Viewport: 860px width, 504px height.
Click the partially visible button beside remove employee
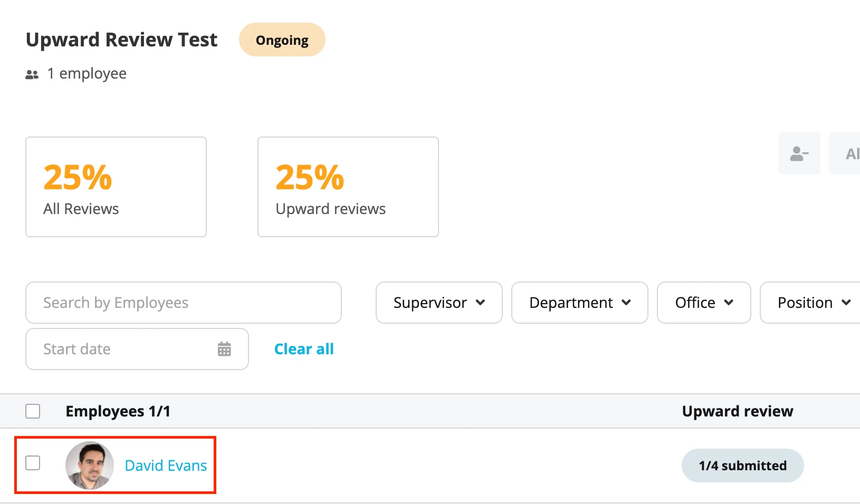tap(845, 153)
